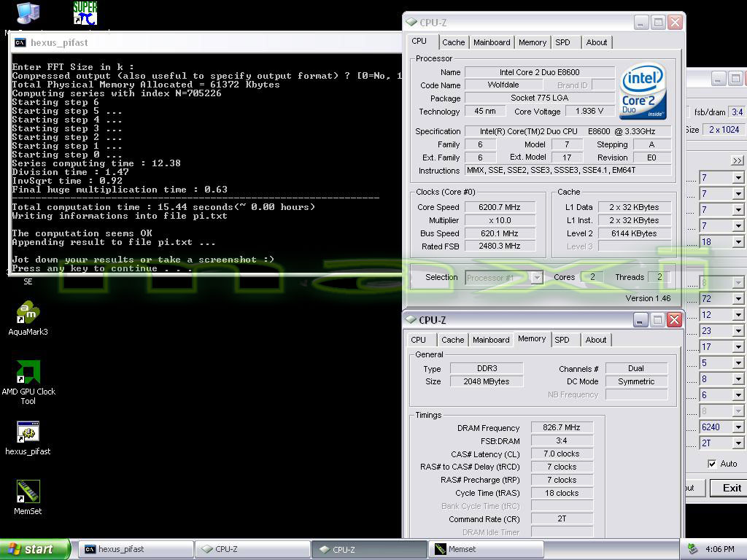Click the Bus Speed value 620.1 MHz
747x560 pixels.
click(x=500, y=233)
